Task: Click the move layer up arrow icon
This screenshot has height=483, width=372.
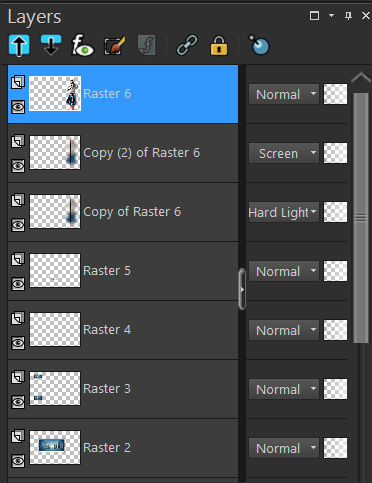Action: tap(19, 45)
